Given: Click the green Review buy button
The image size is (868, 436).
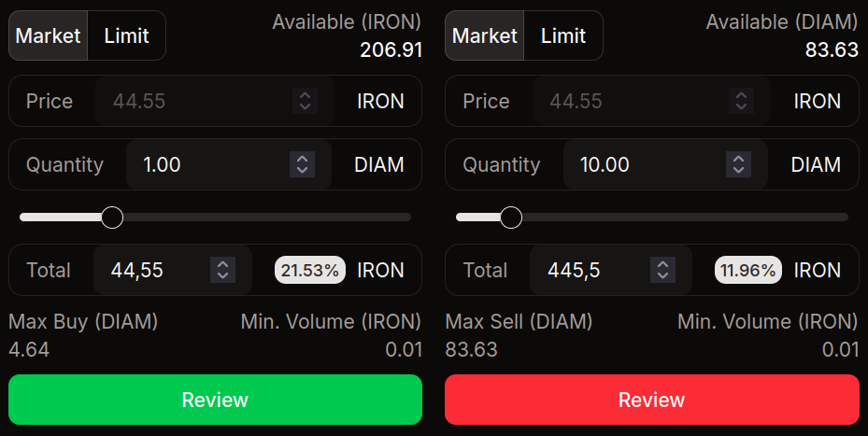Looking at the screenshot, I should click(215, 400).
